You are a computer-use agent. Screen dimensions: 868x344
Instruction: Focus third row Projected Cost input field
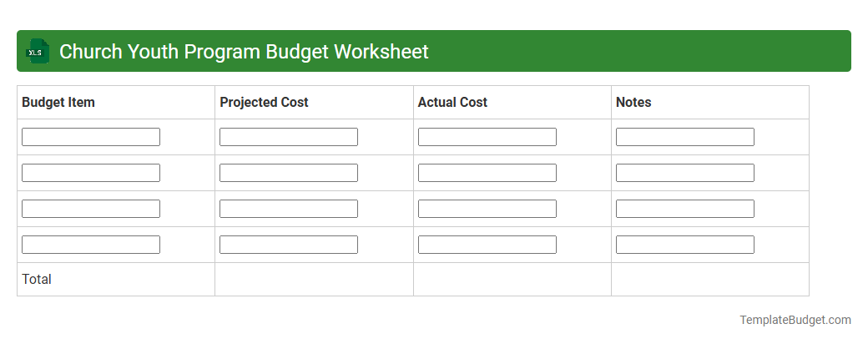[289, 209]
